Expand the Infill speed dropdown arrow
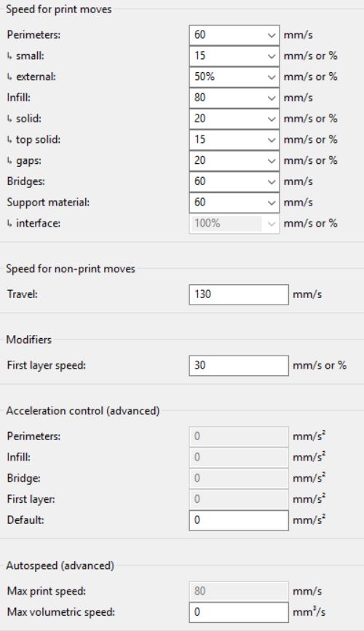Viewport: 364px width, 631px height. pos(272,98)
